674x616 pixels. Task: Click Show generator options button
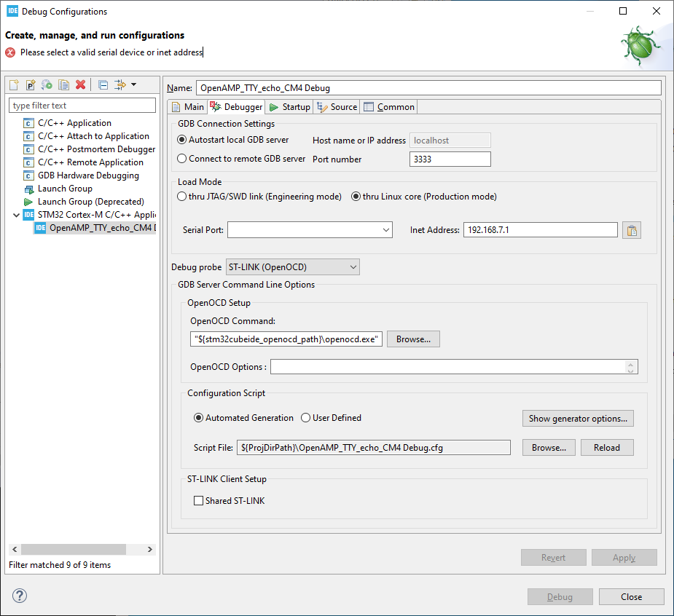[x=578, y=419]
